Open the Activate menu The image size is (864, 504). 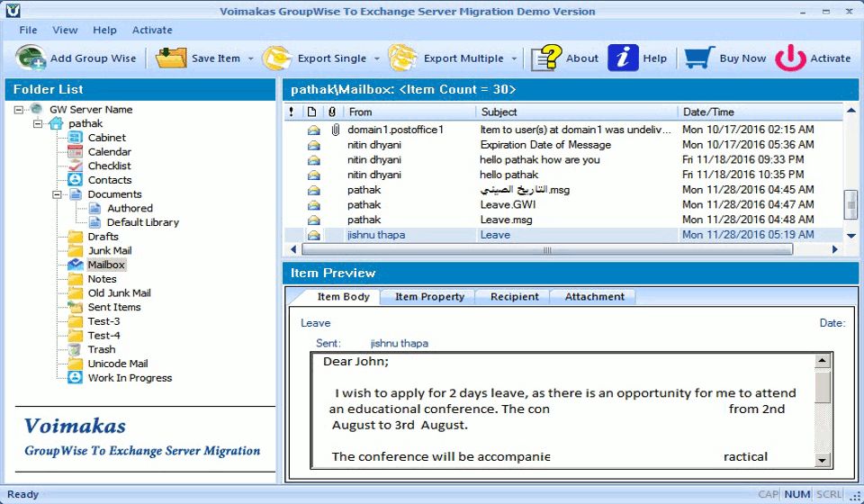152,30
